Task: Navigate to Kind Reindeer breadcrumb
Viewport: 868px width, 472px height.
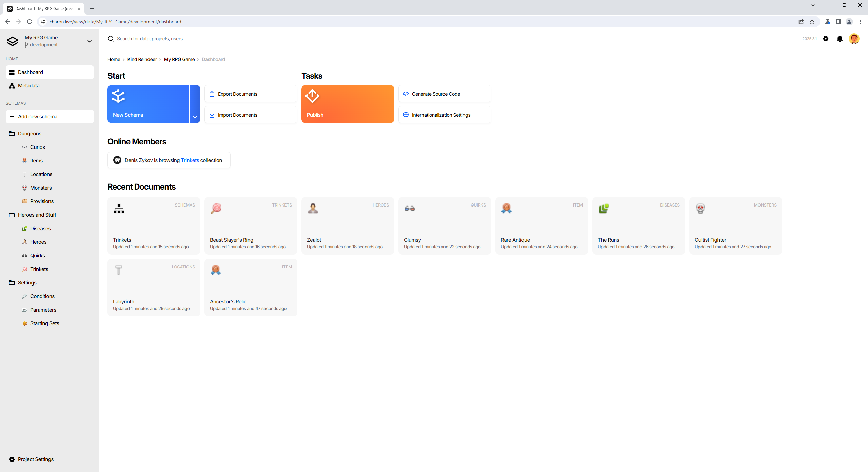Action: click(142, 59)
